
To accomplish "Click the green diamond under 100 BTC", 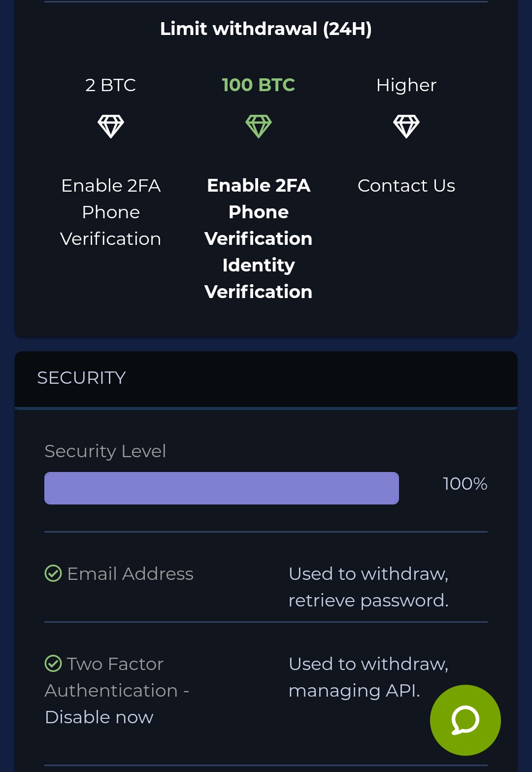I will (259, 126).
